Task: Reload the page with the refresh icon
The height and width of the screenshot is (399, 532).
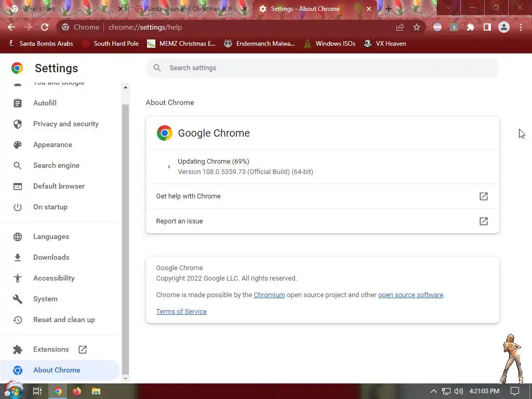Action: (x=45, y=27)
